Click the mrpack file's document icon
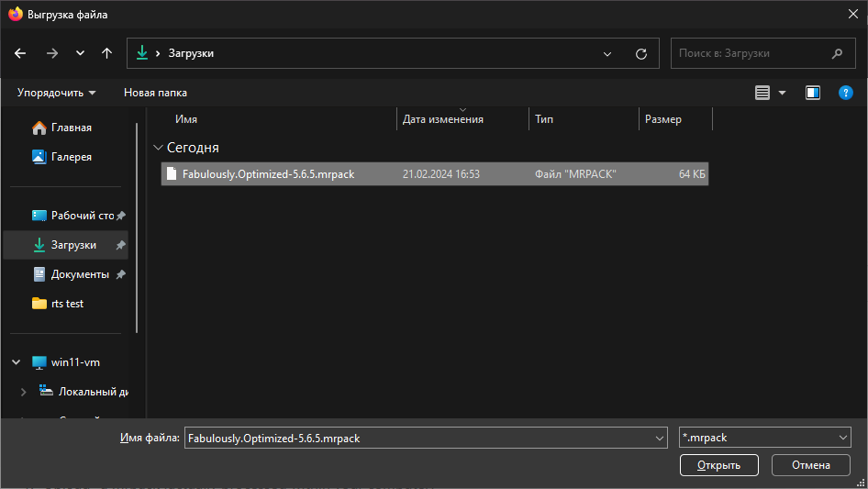The height and width of the screenshot is (489, 868). click(172, 174)
